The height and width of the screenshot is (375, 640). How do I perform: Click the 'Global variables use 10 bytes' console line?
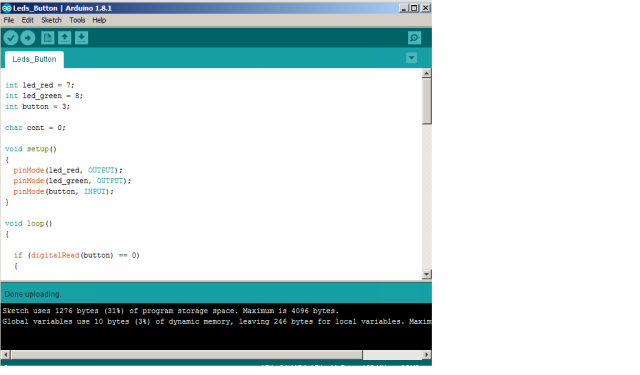point(217,322)
